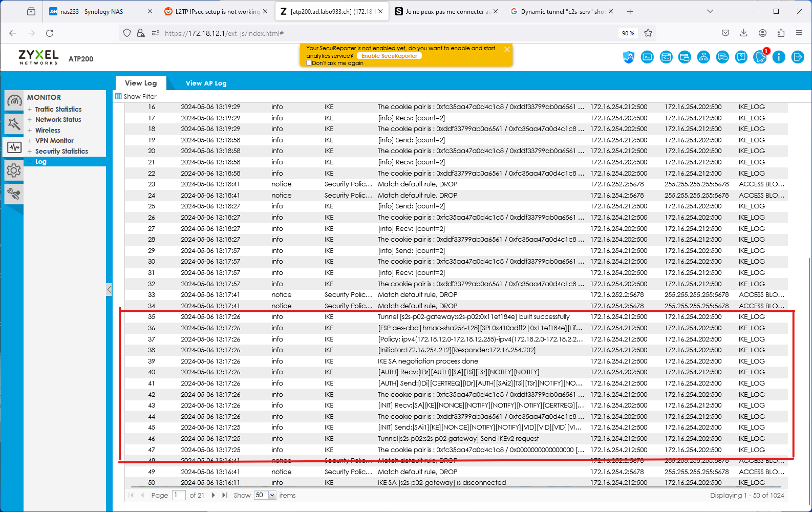
Task: Open the About info icon
Action: tap(779, 57)
